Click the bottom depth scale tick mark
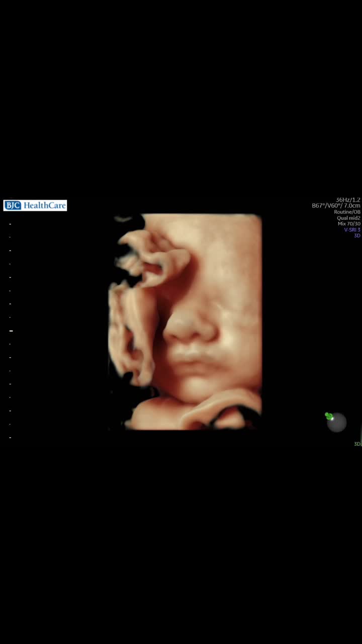This screenshot has width=362, height=644. tap(10, 438)
